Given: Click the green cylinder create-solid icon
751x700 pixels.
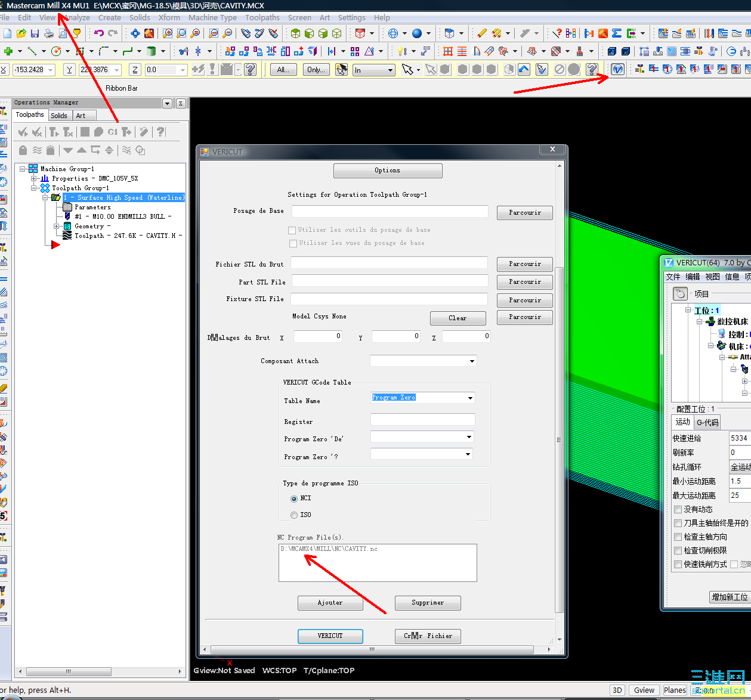Looking at the screenshot, I should pyautogui.click(x=151, y=51).
